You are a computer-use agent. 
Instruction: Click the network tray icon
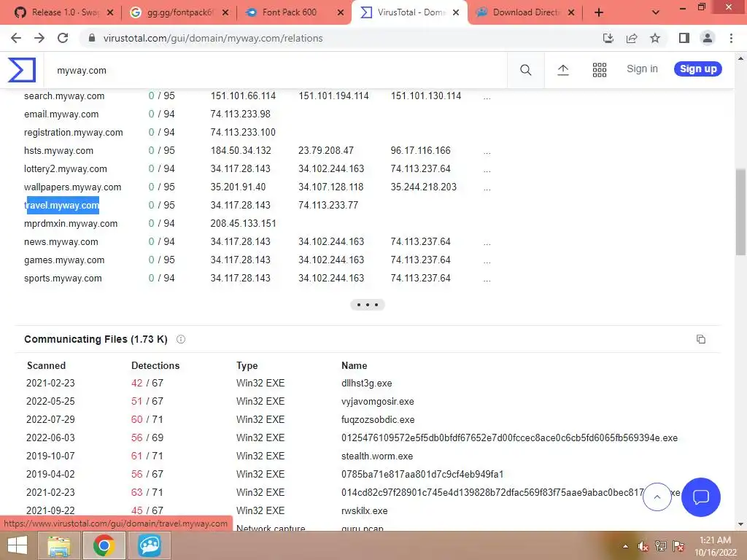[x=661, y=546]
